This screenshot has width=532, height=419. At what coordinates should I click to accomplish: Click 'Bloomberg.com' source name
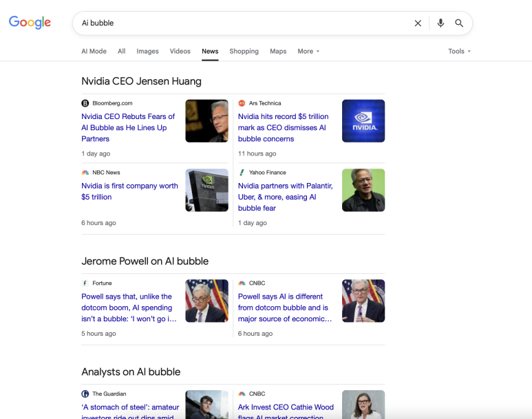(x=112, y=103)
